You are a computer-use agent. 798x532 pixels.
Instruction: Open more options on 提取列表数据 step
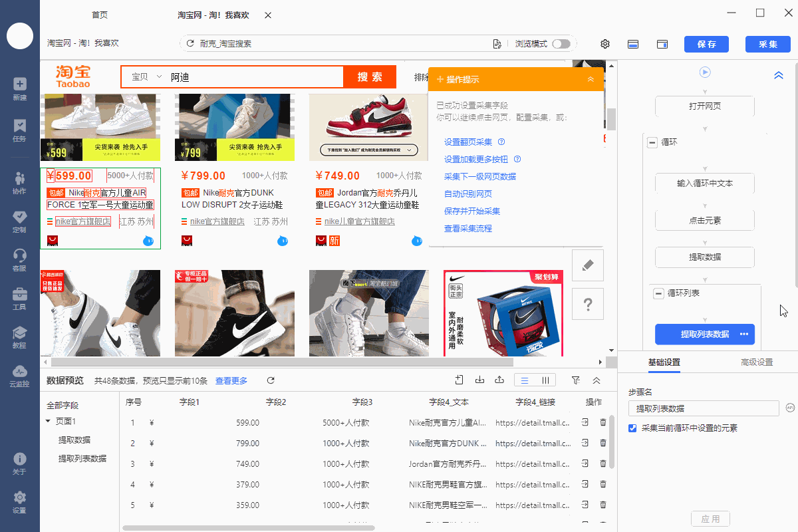point(744,334)
